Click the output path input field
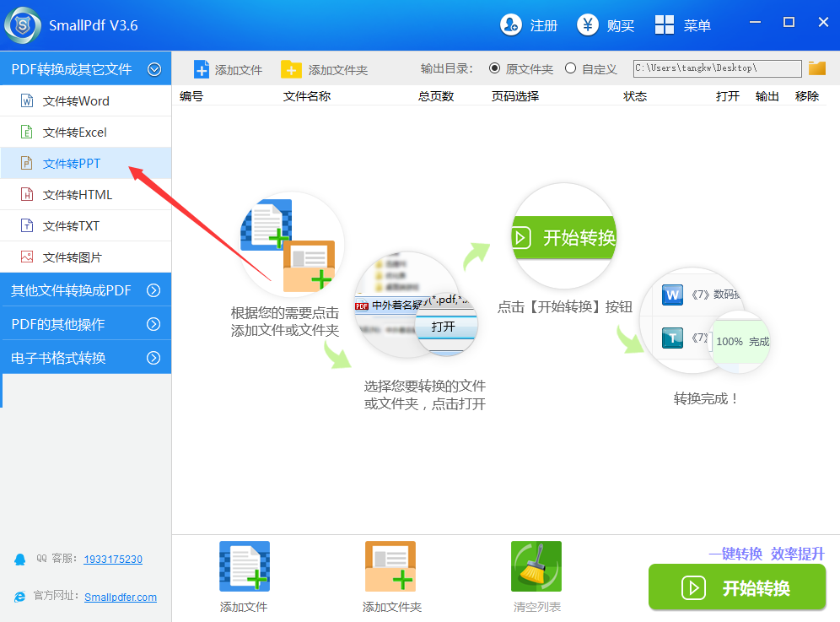 coord(718,68)
